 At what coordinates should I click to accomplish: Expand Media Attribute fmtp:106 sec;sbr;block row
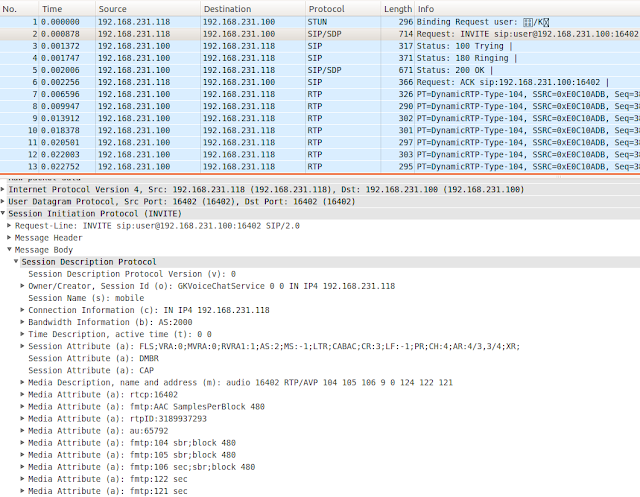pyautogui.click(x=22, y=466)
